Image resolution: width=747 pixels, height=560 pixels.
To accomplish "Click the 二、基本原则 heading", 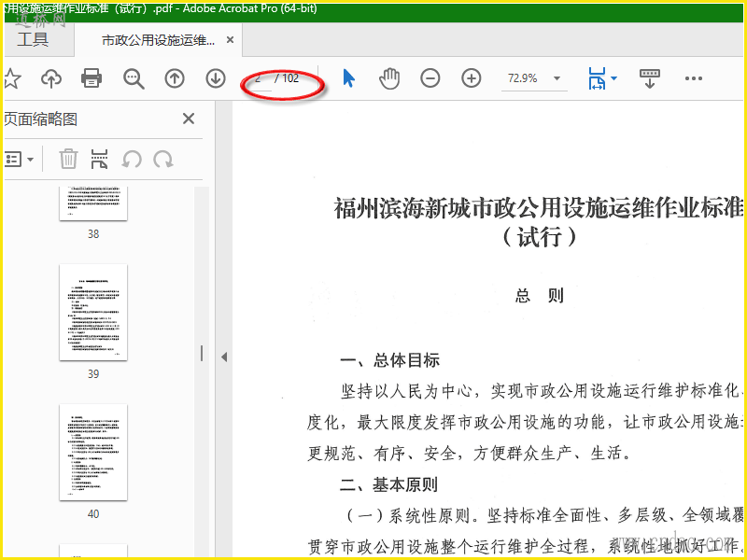I will pyautogui.click(x=388, y=484).
